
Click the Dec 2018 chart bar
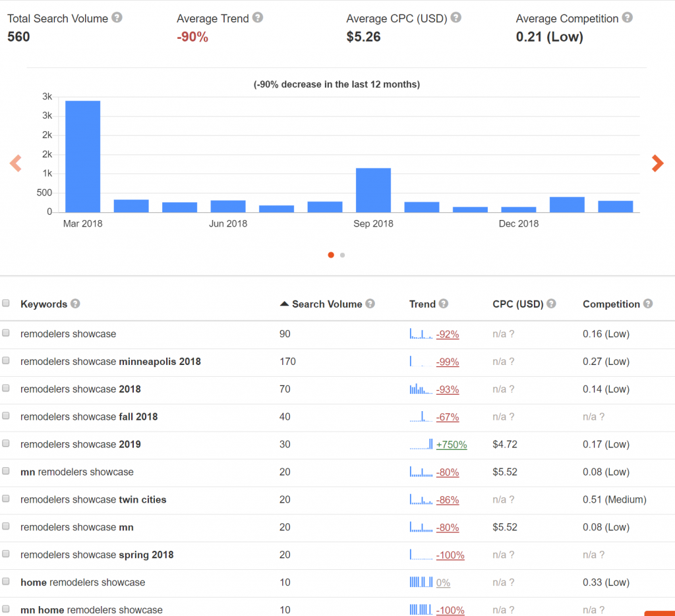point(519,210)
